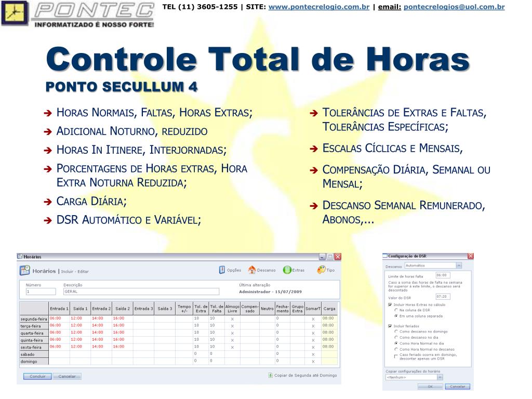Click the Número input field
The width and height of the screenshot is (532, 399).
click(41, 291)
